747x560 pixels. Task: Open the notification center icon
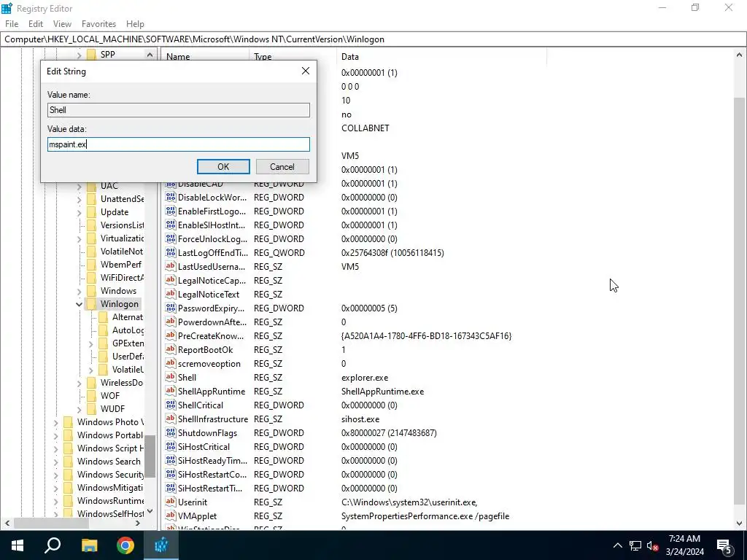click(724, 545)
